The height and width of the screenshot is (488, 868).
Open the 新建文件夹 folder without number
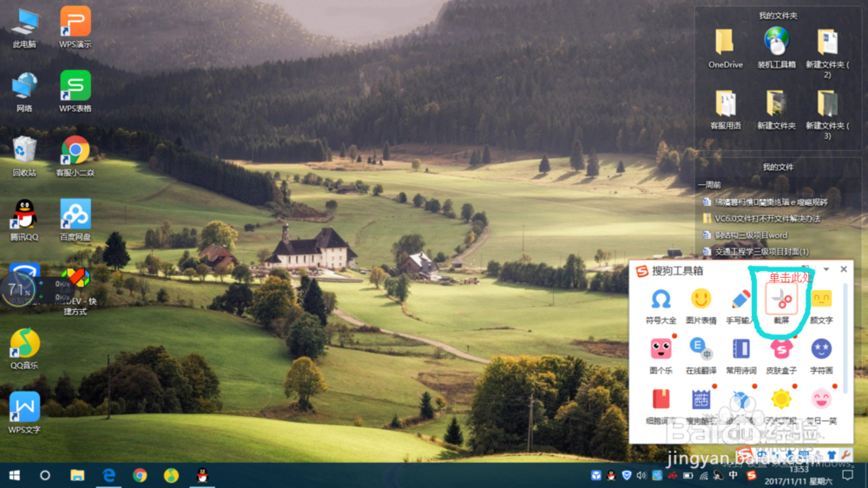(x=777, y=109)
